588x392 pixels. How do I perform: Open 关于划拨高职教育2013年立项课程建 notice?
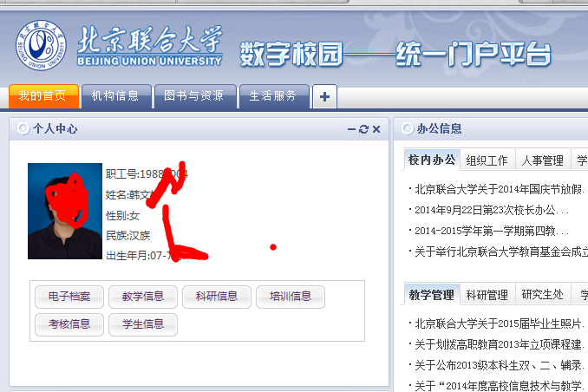click(500, 344)
